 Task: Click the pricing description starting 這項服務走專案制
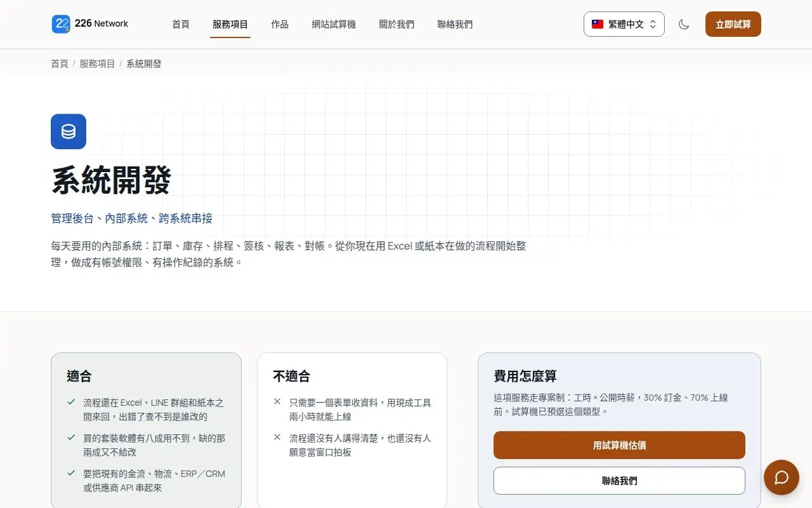611,404
